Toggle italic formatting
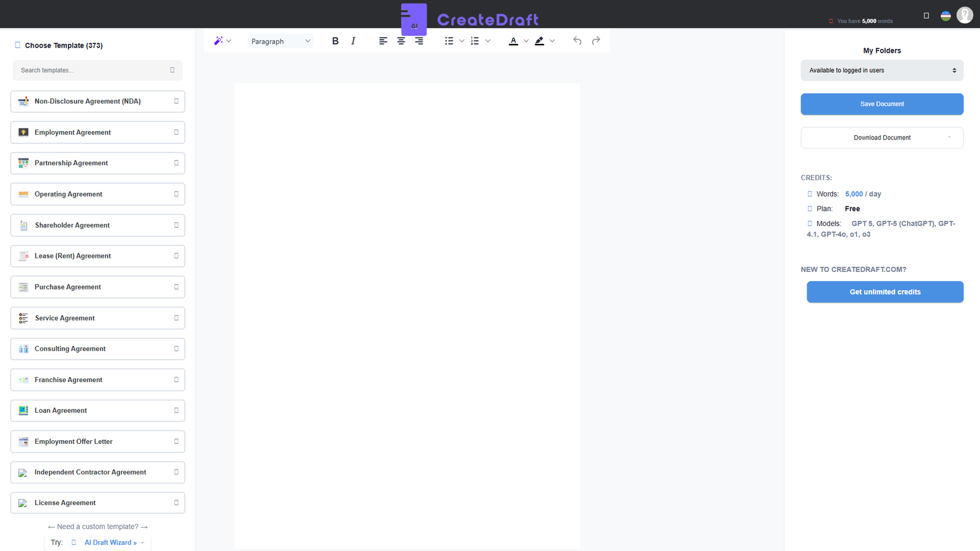This screenshot has width=980, height=551. [x=353, y=41]
